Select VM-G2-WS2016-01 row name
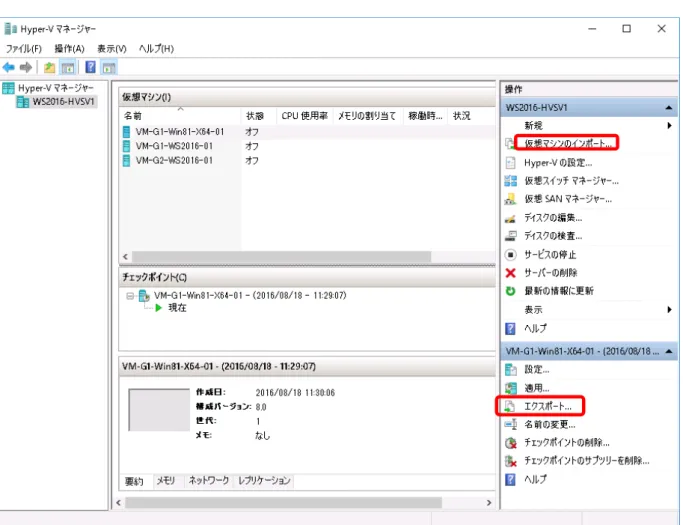Image resolution: width=683 pixels, height=525 pixels. coord(174,160)
